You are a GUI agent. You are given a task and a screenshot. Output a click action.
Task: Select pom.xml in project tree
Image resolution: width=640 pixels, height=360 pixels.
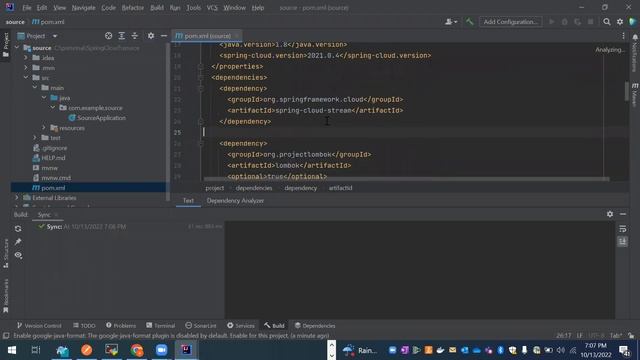coord(49,188)
